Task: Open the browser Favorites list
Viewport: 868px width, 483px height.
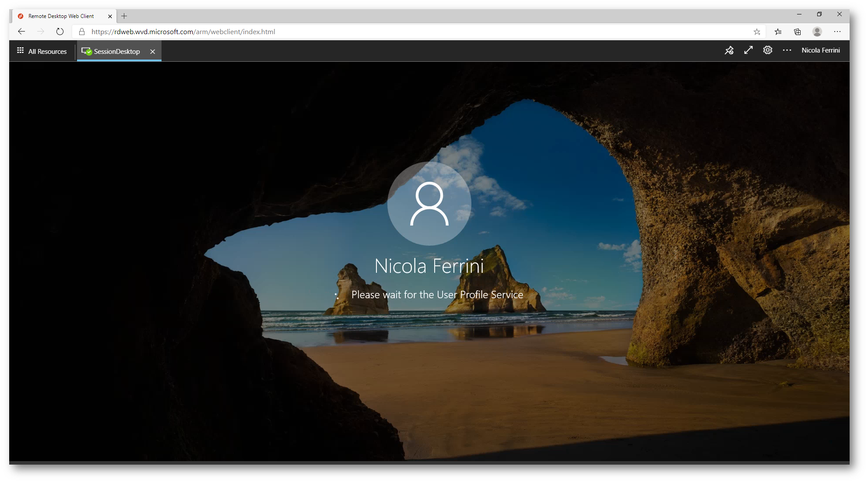Action: click(x=778, y=32)
